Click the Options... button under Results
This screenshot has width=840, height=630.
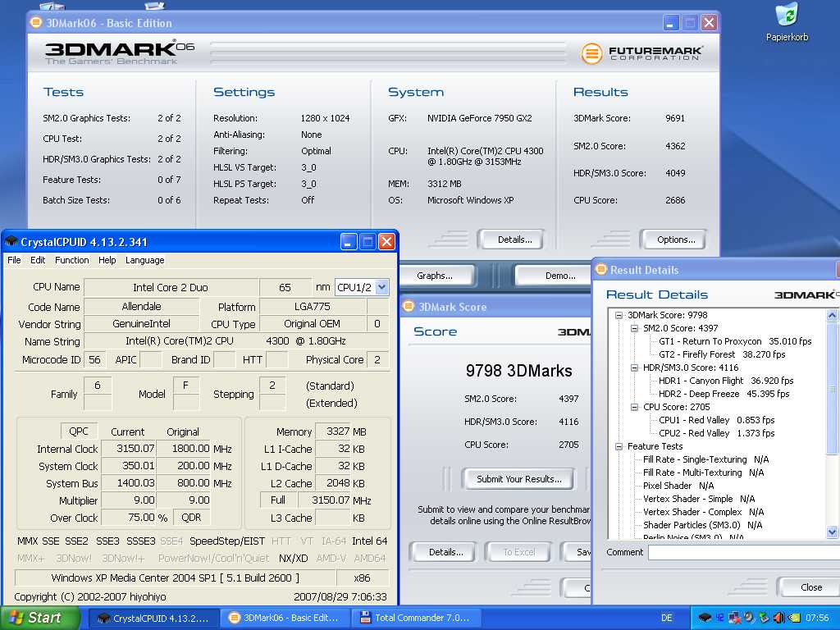click(x=674, y=240)
